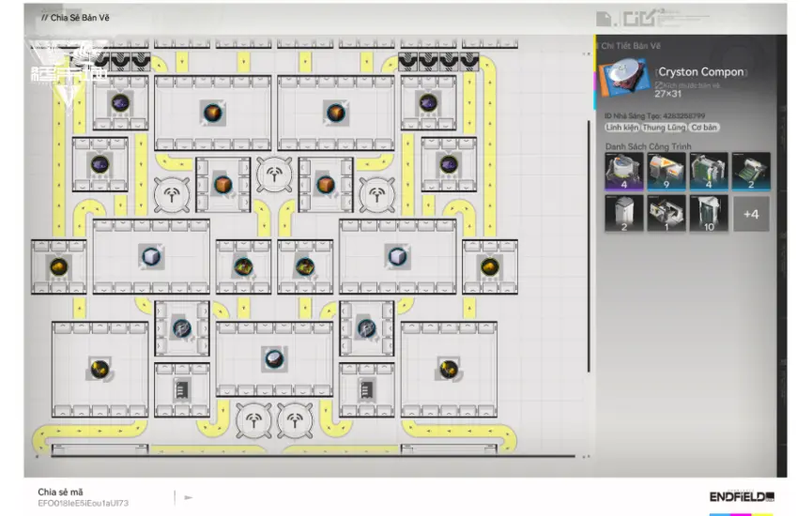Image resolution: width=812 pixels, height=516 pixels.
Task: Click the vertical scrollbar beside the blueprint canvas
Action: [x=589, y=246]
